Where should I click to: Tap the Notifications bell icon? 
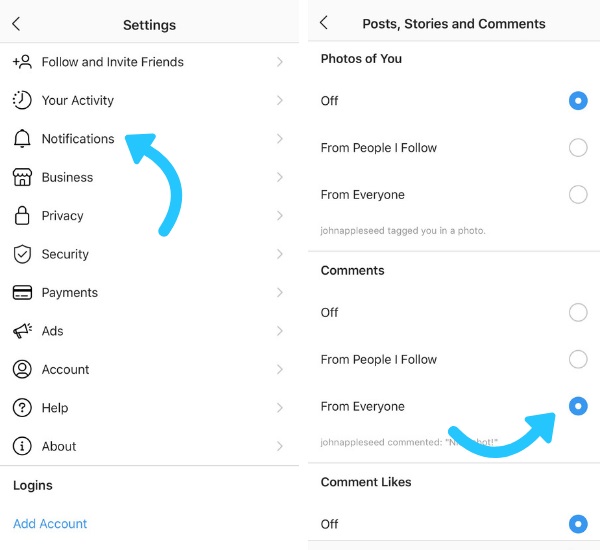(x=22, y=139)
